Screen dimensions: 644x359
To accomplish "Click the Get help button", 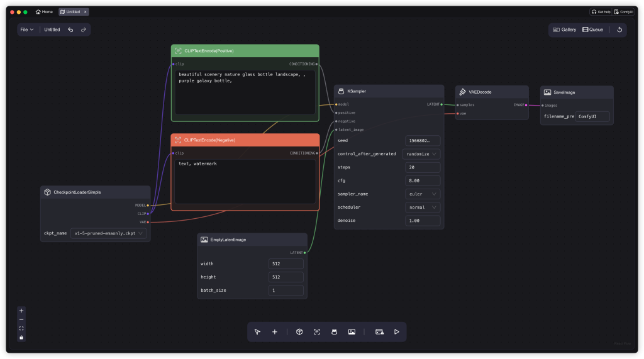I will tap(601, 12).
